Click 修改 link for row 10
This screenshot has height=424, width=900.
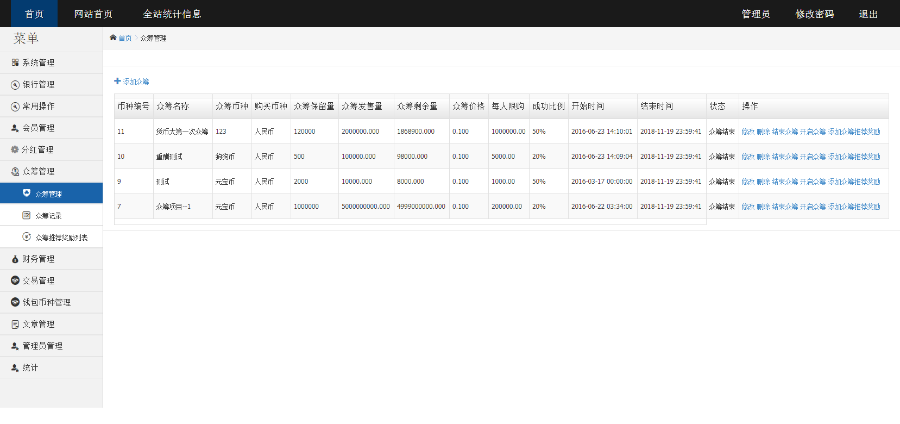[x=748, y=157]
